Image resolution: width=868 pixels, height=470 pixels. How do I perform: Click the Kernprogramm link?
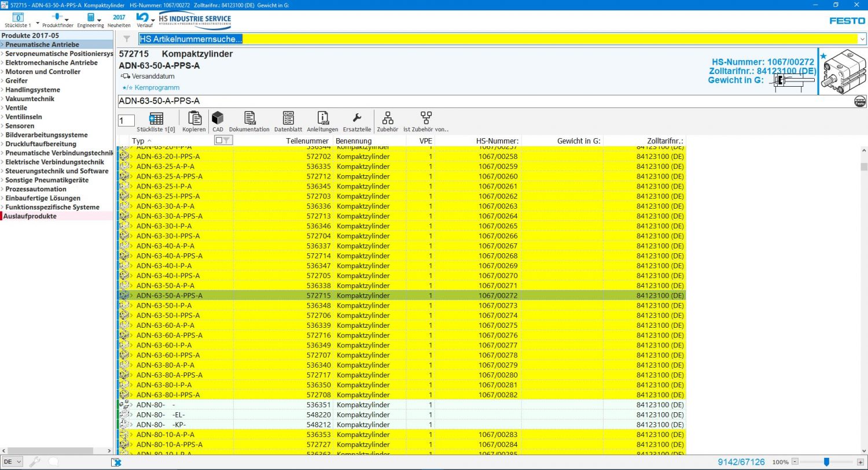[x=157, y=88]
